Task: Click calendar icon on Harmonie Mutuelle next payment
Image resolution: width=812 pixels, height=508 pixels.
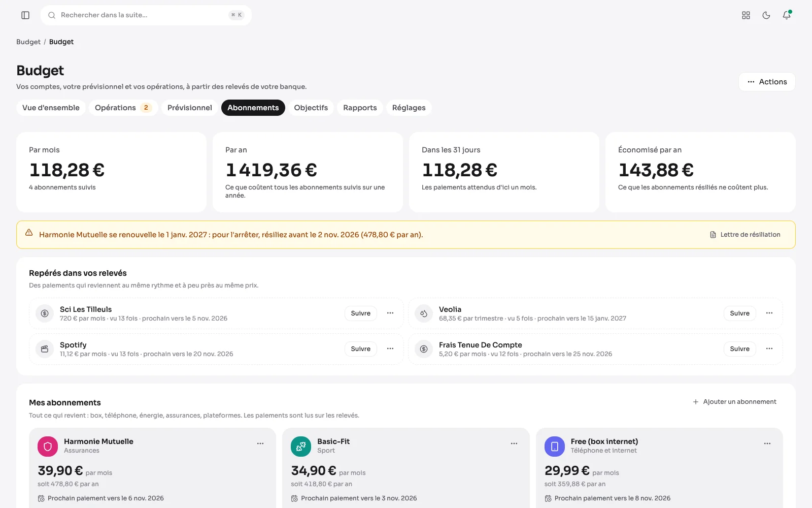Action: (x=41, y=499)
